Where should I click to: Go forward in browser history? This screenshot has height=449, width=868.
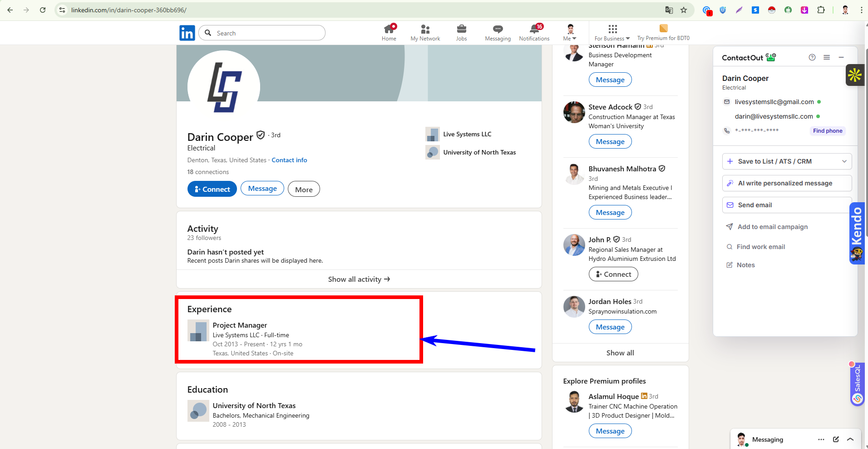coord(26,10)
